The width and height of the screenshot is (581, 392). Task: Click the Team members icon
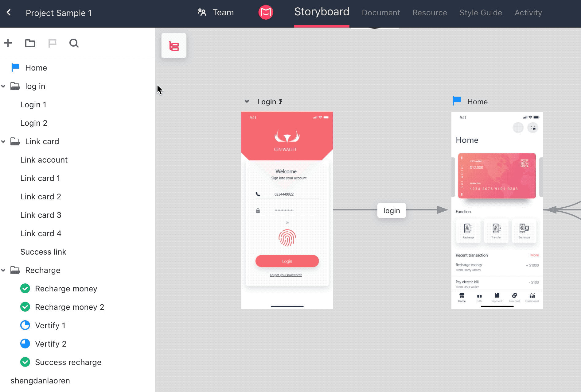click(x=202, y=12)
